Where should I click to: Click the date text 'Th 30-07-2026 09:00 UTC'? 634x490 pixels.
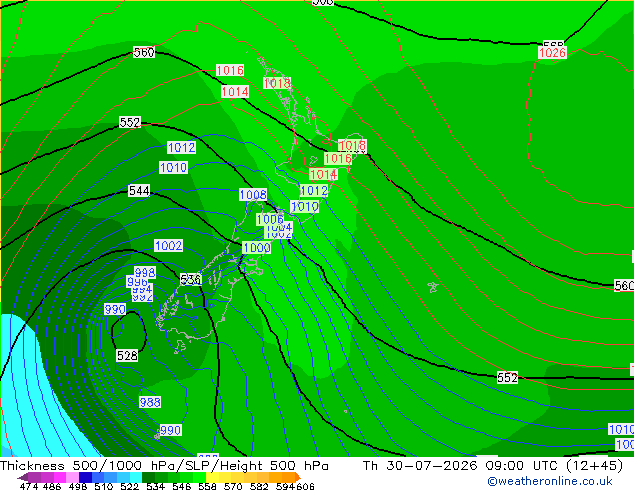pos(462,466)
